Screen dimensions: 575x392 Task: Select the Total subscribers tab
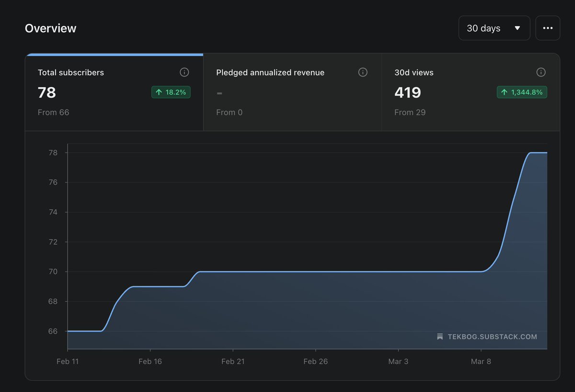114,92
